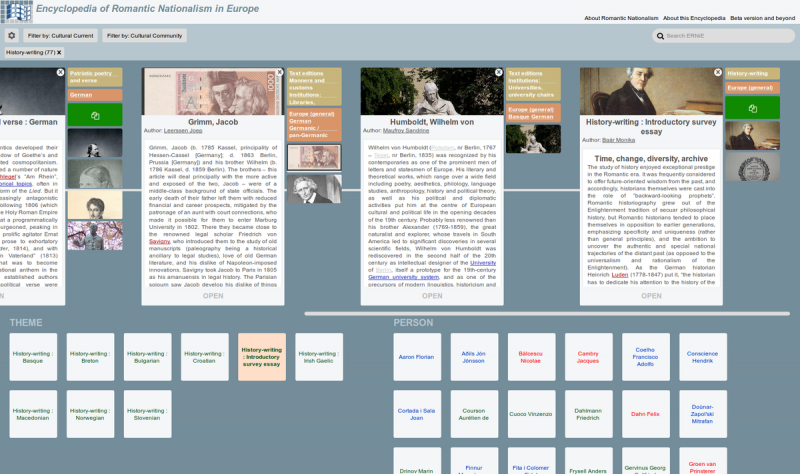This screenshot has height=474, width=800.
Task: Open person tile Aðils Jón Jónsson
Action: pyautogui.click(x=474, y=357)
